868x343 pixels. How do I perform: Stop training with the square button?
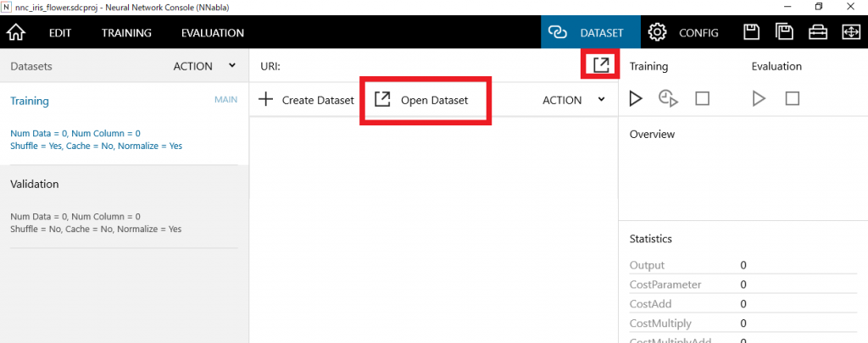[702, 99]
